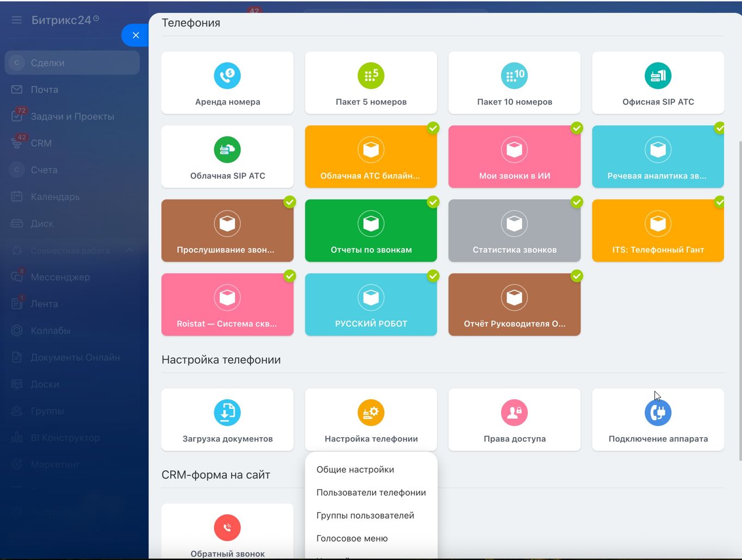The height and width of the screenshot is (560, 742).
Task: Click the Календарь icon in sidebar
Action: [17, 197]
